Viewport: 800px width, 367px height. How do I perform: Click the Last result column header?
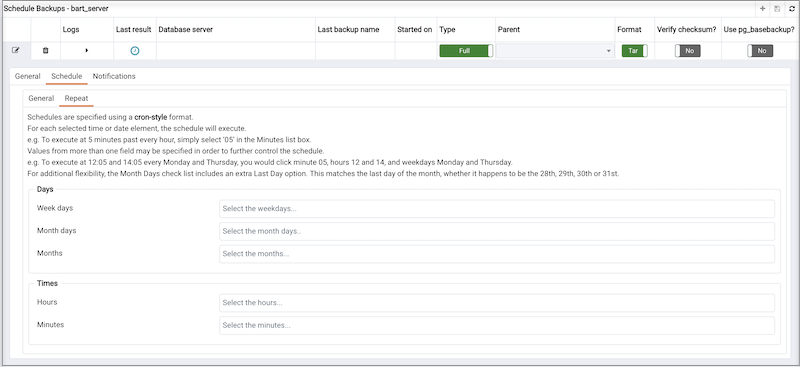tap(134, 30)
